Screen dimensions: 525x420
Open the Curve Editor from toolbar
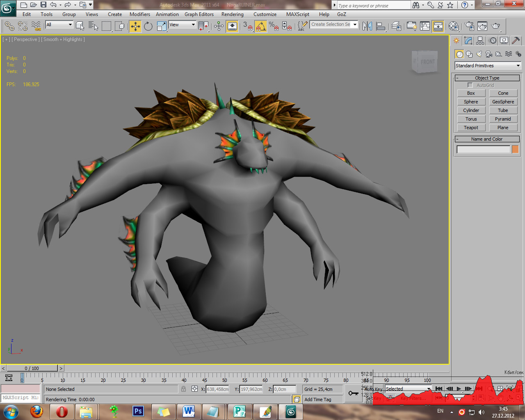425,26
